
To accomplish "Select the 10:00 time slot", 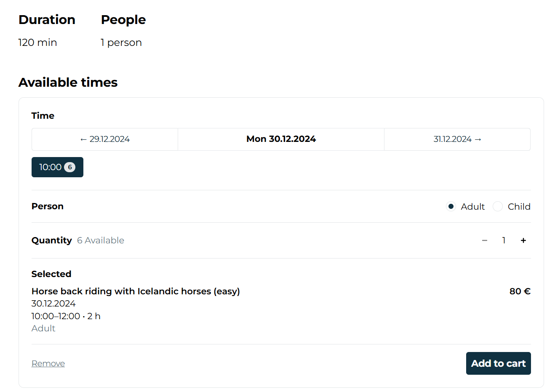I will point(51,167).
